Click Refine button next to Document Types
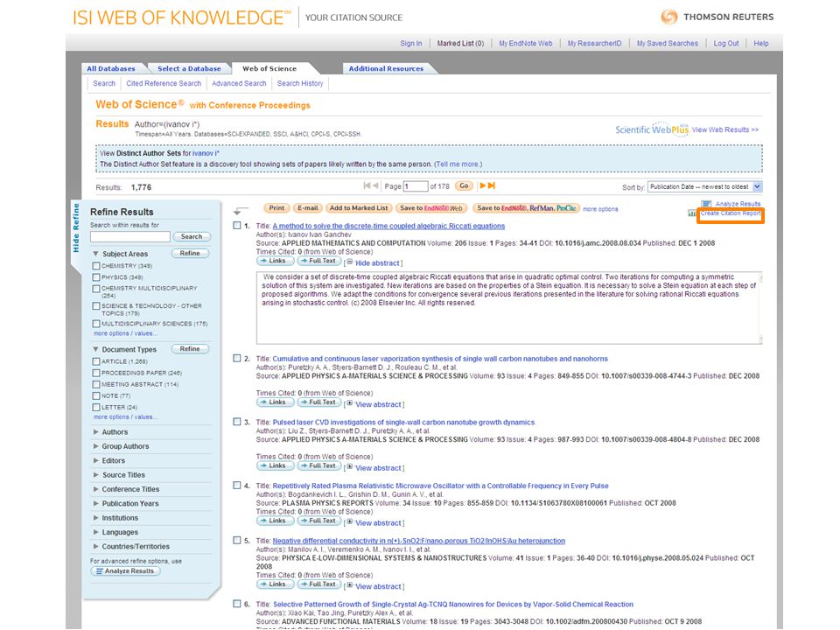This screenshot has width=840, height=630. tap(190, 349)
